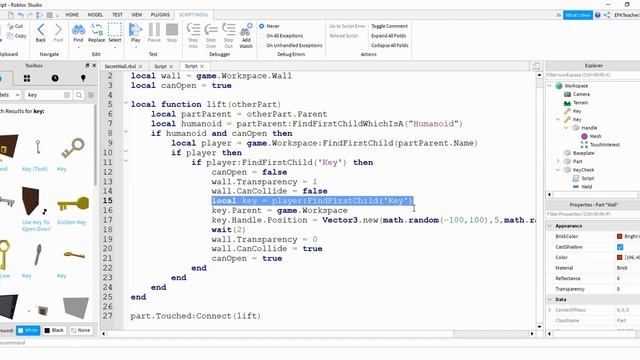Collapse the Appearance properties section
The height and width of the screenshot is (360, 640).
pos(550,226)
